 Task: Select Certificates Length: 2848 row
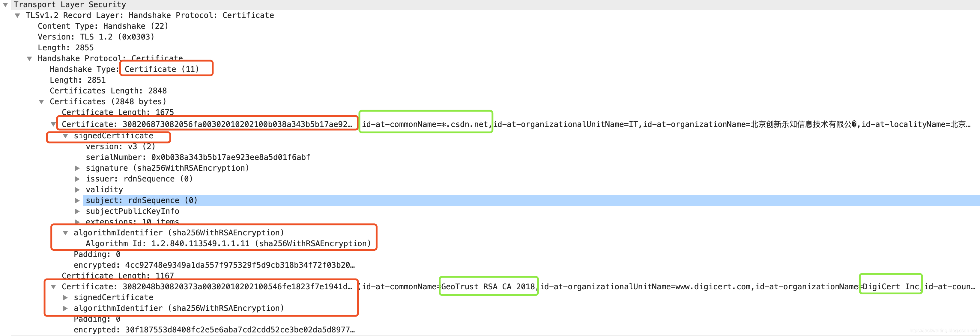[108, 91]
